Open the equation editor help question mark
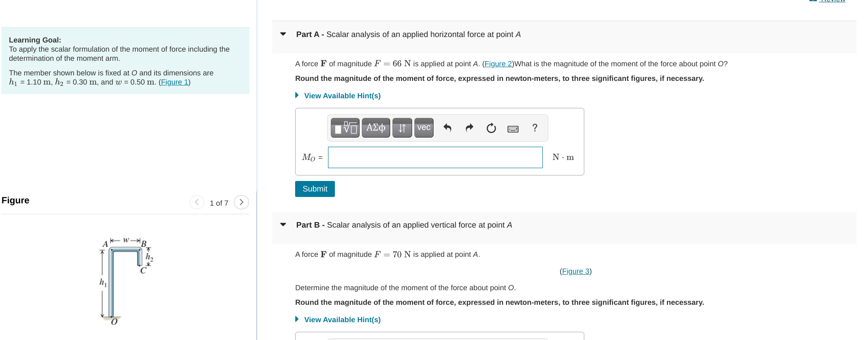This screenshot has height=340, width=868. pos(535,128)
